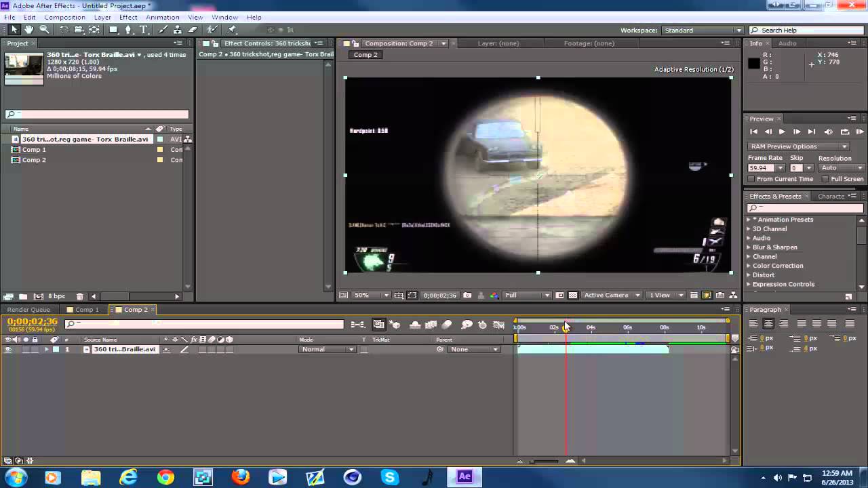The height and width of the screenshot is (488, 868).
Task: Jump to first frame in Preview
Action: pyautogui.click(x=753, y=132)
